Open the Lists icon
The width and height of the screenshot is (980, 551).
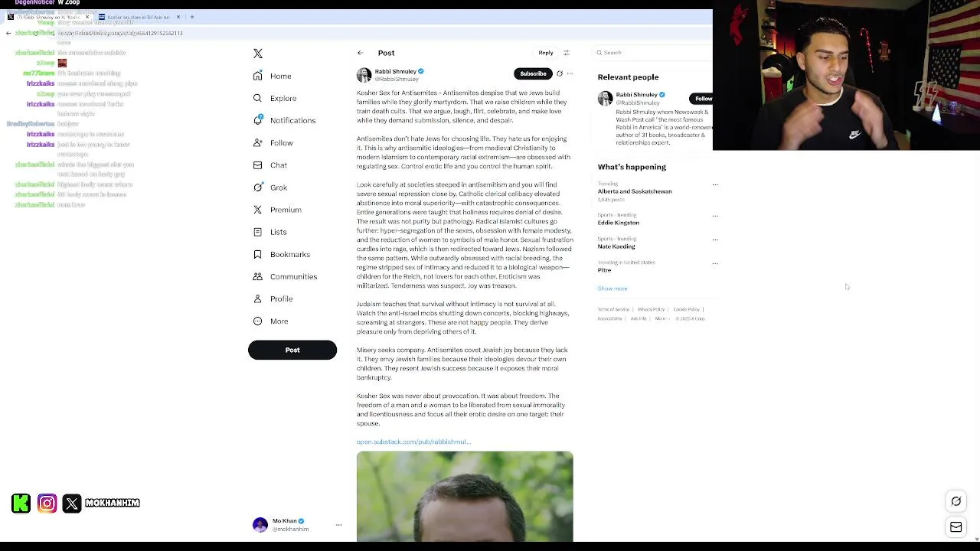[x=258, y=232]
